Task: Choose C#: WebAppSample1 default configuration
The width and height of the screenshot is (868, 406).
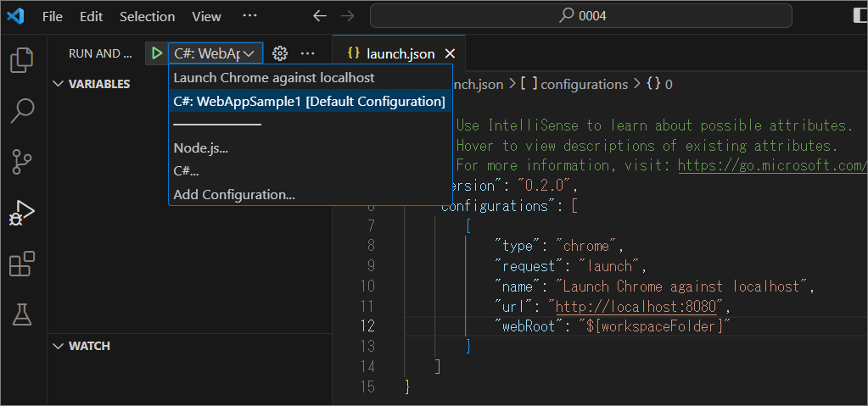Action: (309, 102)
